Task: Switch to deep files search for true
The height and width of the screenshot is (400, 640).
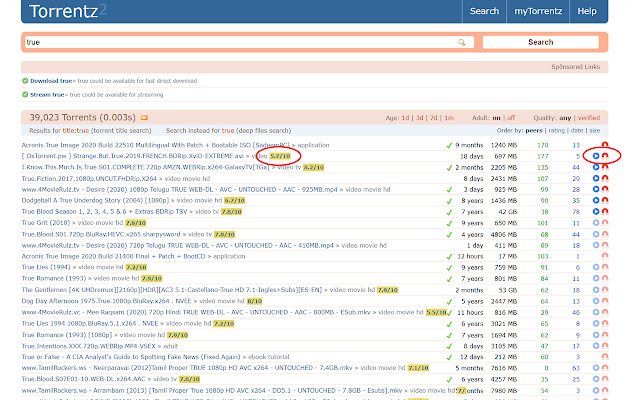Action: coord(228,131)
